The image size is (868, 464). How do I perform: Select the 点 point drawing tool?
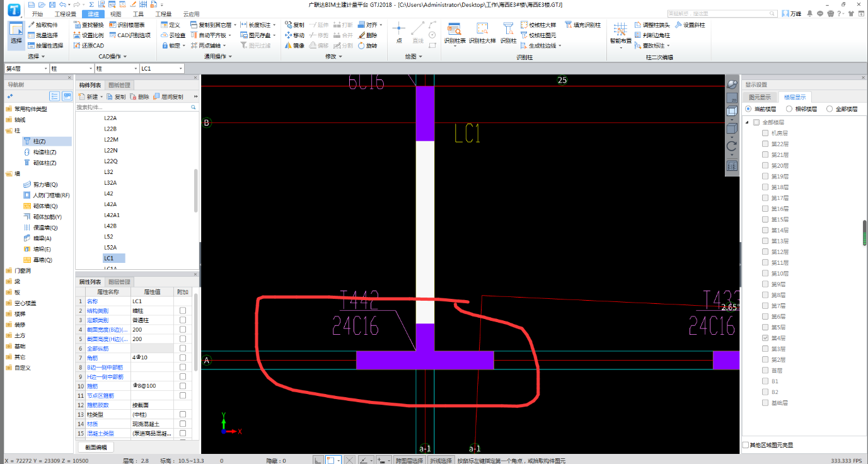[x=398, y=33]
